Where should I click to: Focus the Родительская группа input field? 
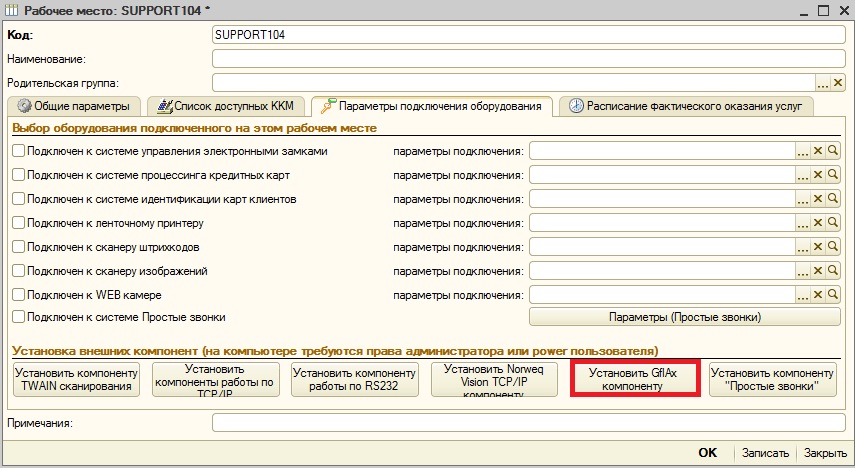coord(514,83)
